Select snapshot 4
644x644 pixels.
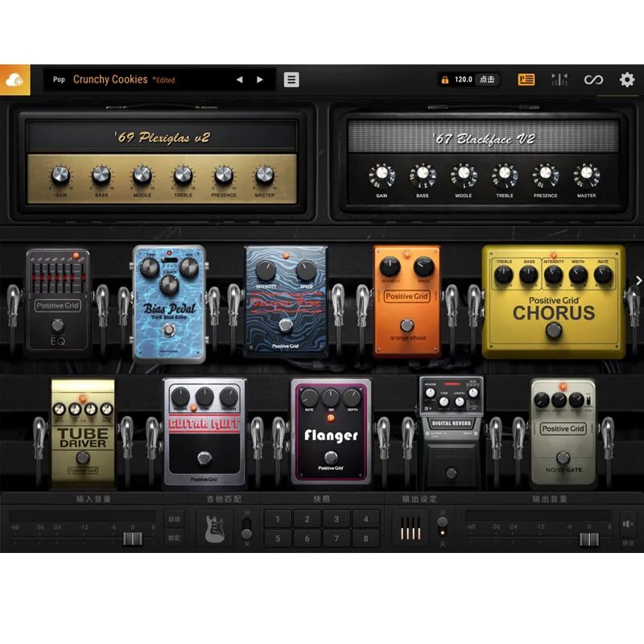(365, 518)
